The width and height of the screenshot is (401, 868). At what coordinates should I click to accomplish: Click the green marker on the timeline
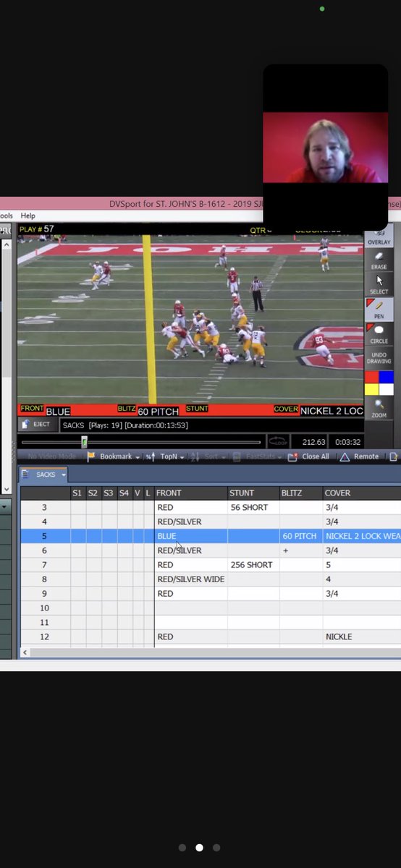coord(84,441)
